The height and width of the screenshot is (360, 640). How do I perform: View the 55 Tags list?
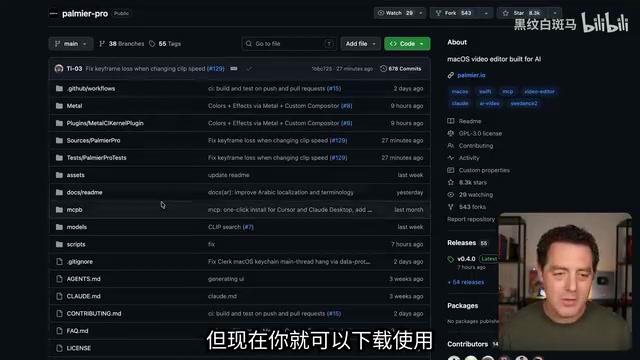[x=165, y=44]
